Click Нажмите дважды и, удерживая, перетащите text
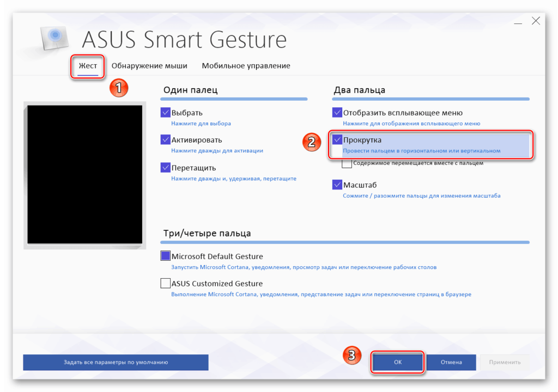558x392 pixels. pyautogui.click(x=234, y=179)
